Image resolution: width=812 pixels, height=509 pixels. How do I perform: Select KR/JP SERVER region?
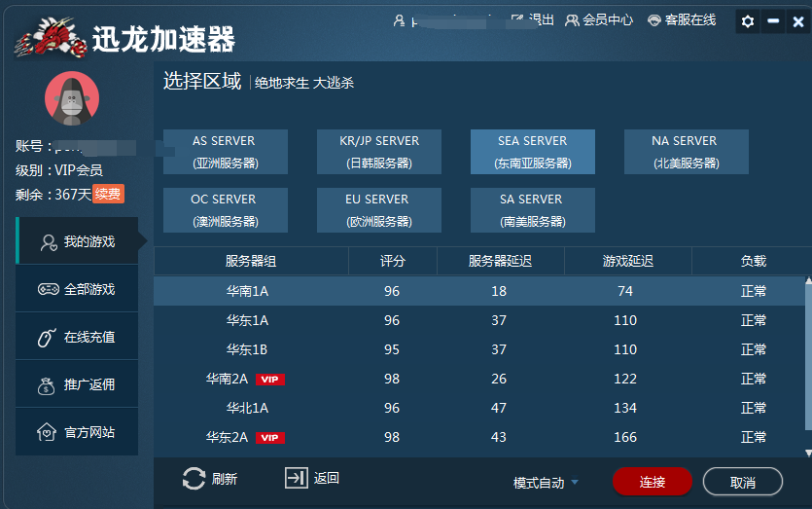(379, 152)
